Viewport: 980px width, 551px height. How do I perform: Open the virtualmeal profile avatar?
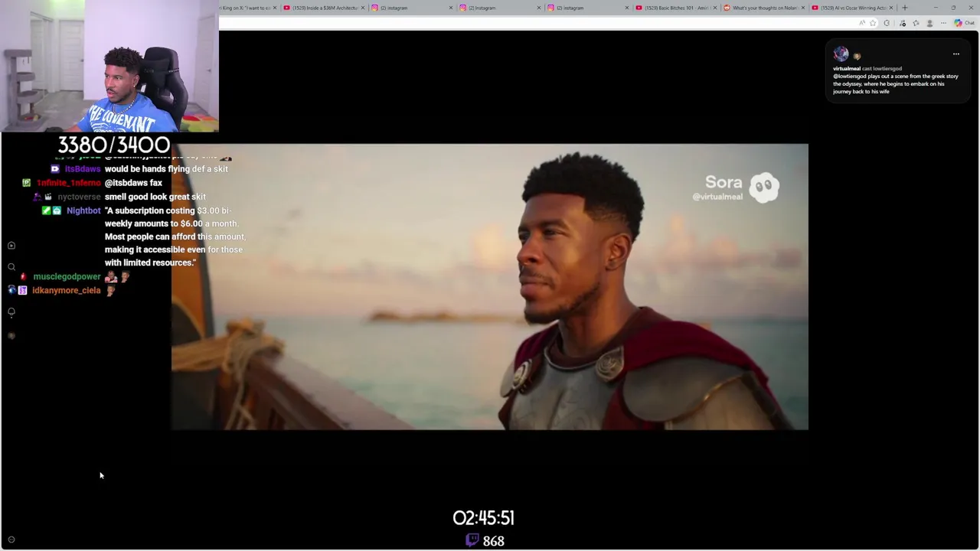[841, 54]
